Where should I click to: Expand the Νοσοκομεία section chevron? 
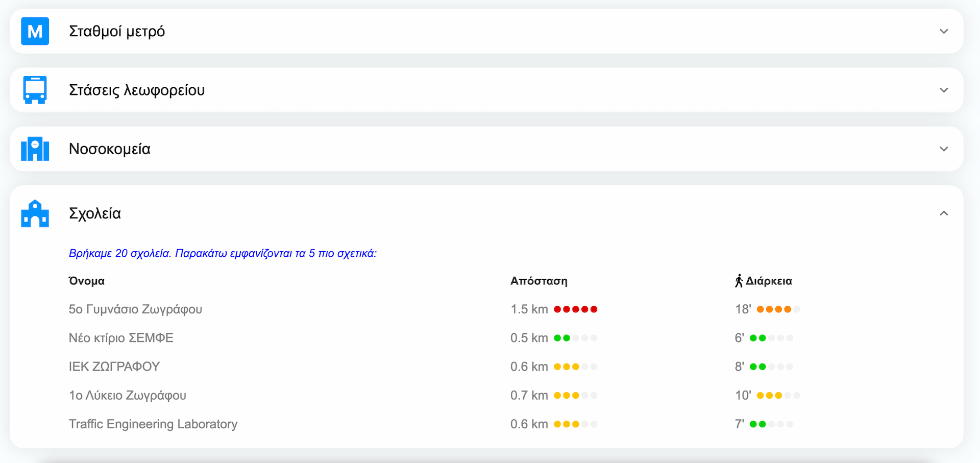944,149
